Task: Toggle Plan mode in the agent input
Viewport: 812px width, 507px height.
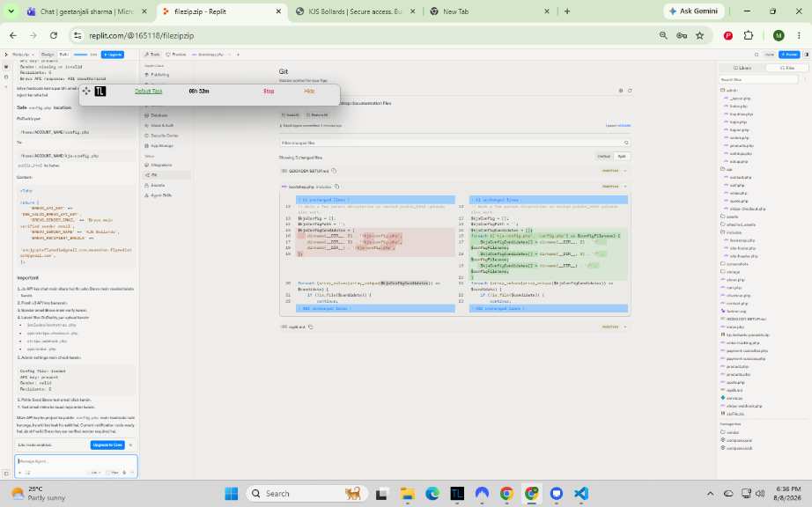Action: click(113, 473)
